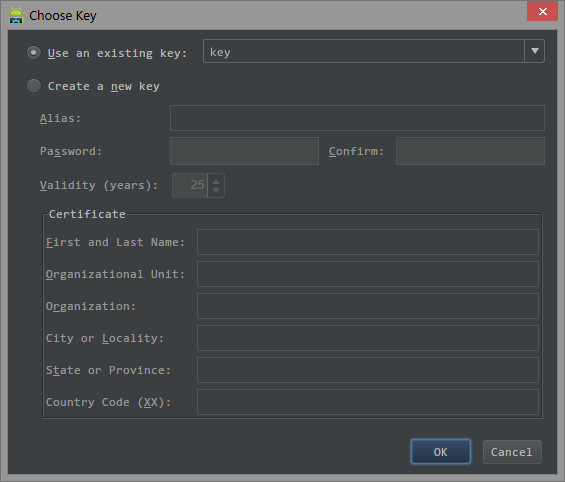Dismiss dialog with the Cancel button
The height and width of the screenshot is (482, 565).
[x=512, y=452]
